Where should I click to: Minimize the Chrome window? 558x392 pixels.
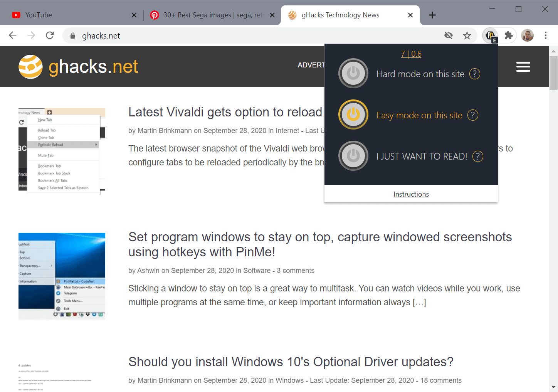point(492,9)
